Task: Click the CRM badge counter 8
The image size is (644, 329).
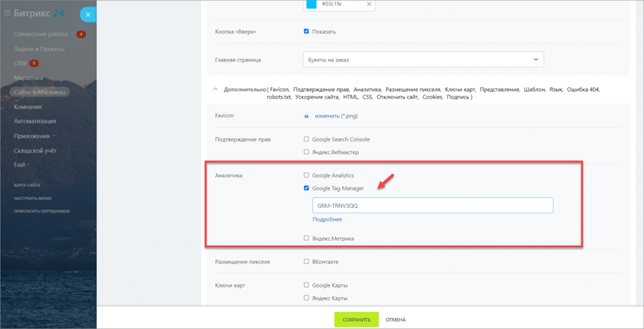Action: coord(34,63)
